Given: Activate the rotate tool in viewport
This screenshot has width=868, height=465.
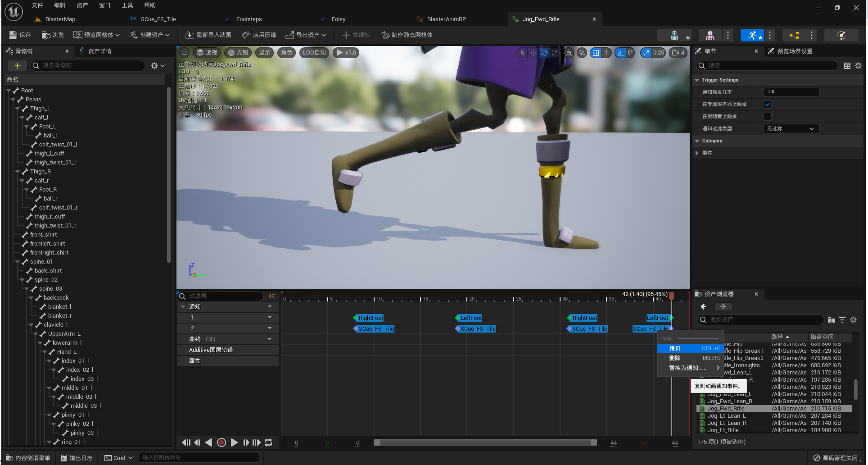Looking at the screenshot, I should 544,53.
